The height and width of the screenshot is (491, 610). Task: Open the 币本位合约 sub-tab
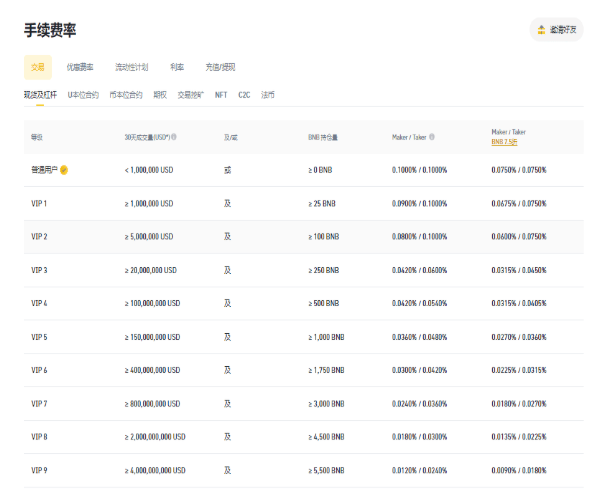tap(126, 95)
